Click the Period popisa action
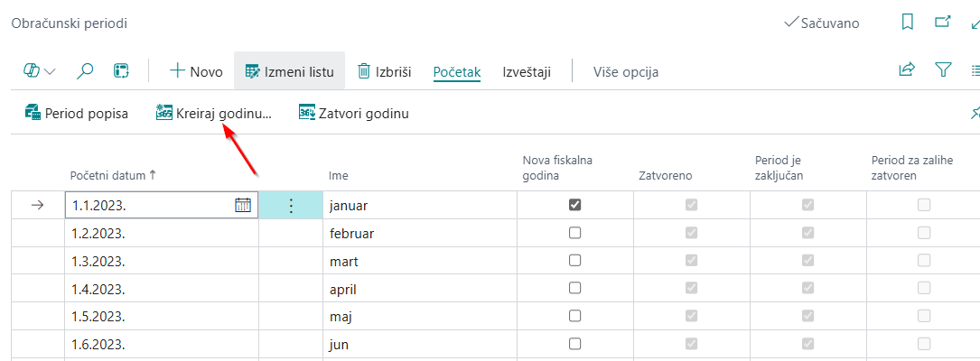The width and height of the screenshot is (980, 361). (x=76, y=114)
